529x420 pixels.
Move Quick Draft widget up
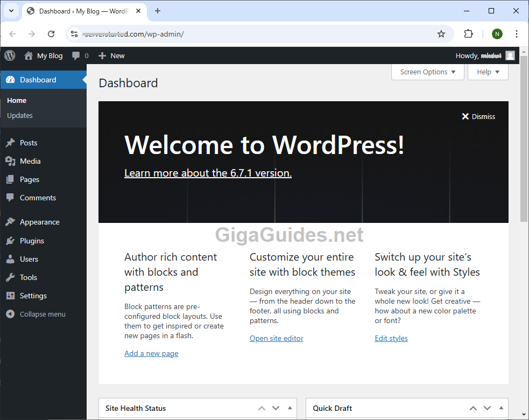(x=473, y=408)
